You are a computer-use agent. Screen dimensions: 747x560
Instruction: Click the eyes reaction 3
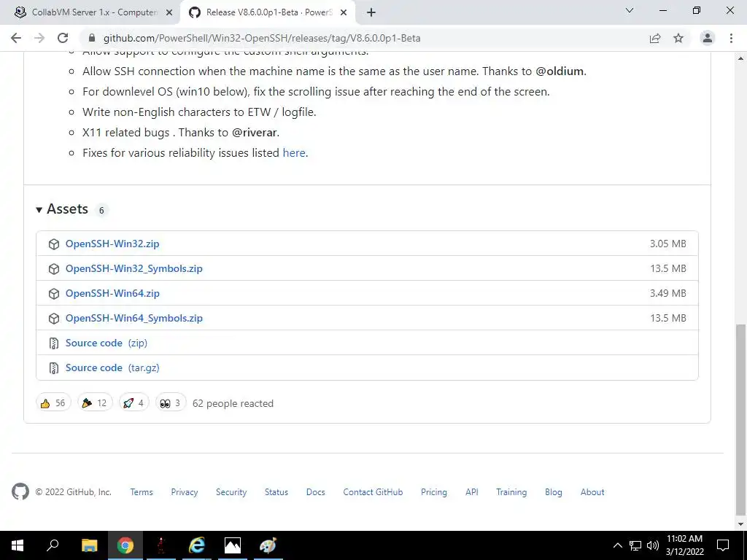tap(171, 402)
